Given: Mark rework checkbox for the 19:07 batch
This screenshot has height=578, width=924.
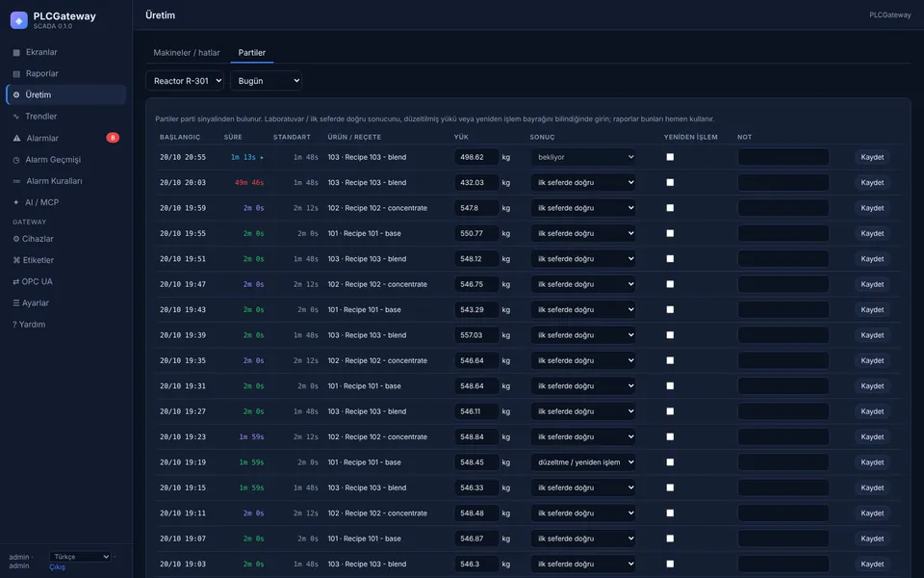Looking at the screenshot, I should coord(670,539).
